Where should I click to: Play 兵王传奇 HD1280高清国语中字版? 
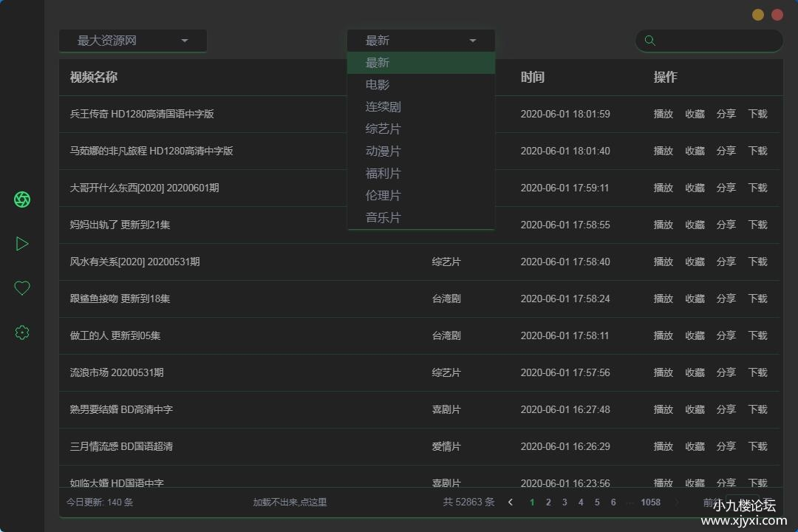663,114
